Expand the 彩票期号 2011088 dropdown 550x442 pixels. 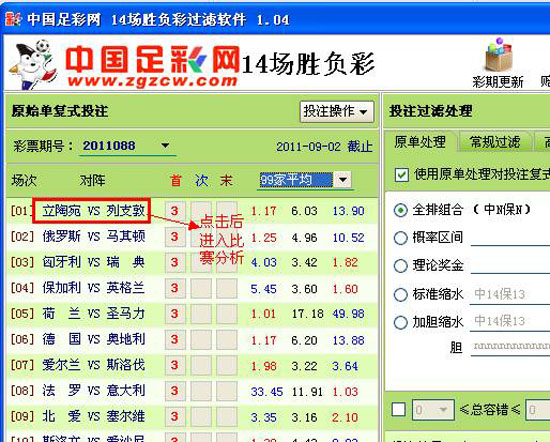(x=165, y=145)
